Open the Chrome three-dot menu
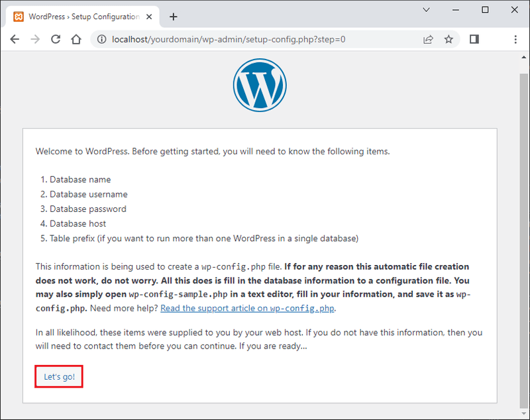The width and height of the screenshot is (530, 420). point(515,39)
